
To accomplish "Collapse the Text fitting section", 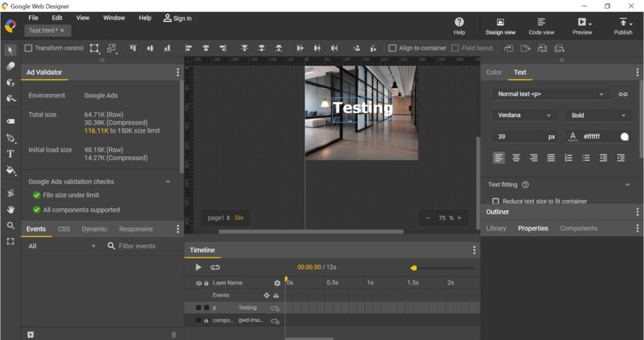I will pyautogui.click(x=627, y=184).
